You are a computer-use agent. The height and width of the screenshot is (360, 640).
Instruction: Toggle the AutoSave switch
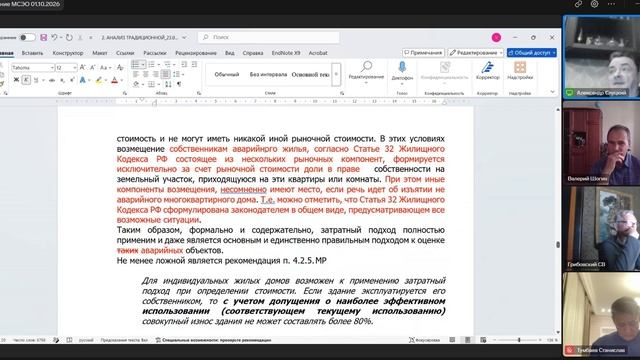[x=27, y=38]
